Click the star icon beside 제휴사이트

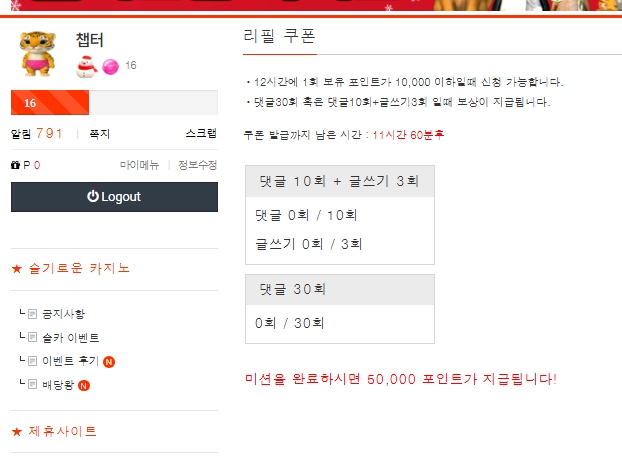pyautogui.click(x=16, y=432)
